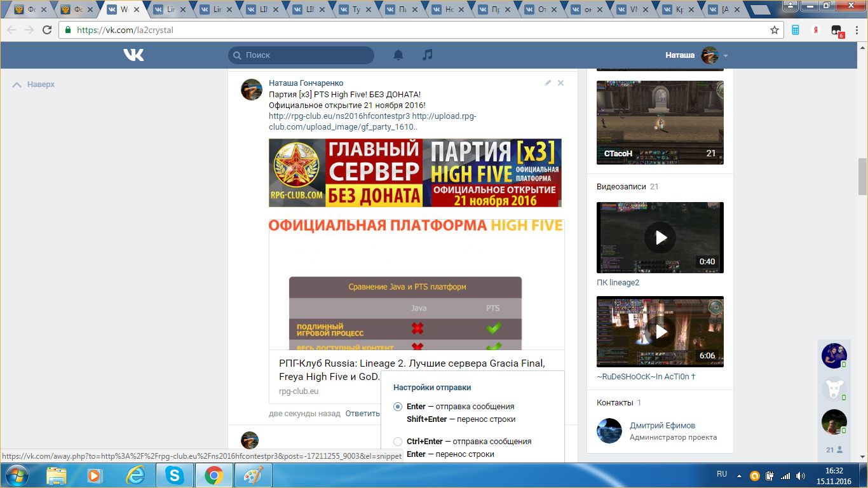868x488 pixels.
Task: Click the Наверх up arrow
Action: point(17,85)
